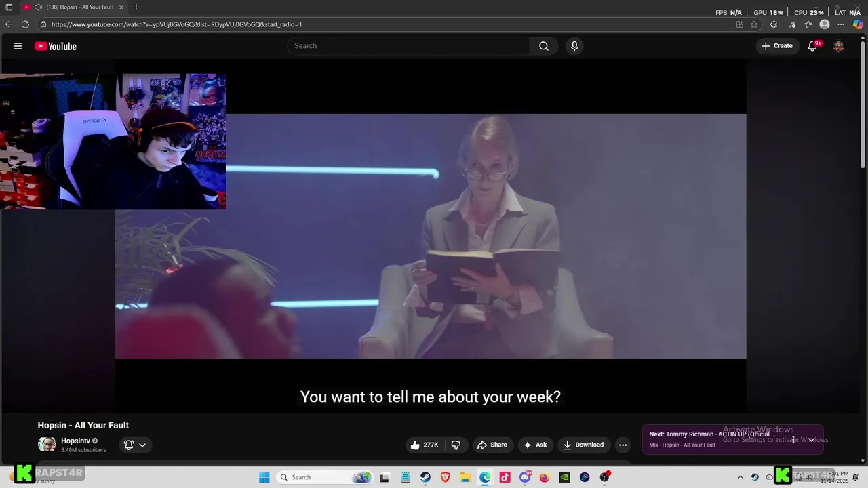Open a new browser tab
Image resolution: width=868 pixels, height=488 pixels.
pyautogui.click(x=136, y=7)
